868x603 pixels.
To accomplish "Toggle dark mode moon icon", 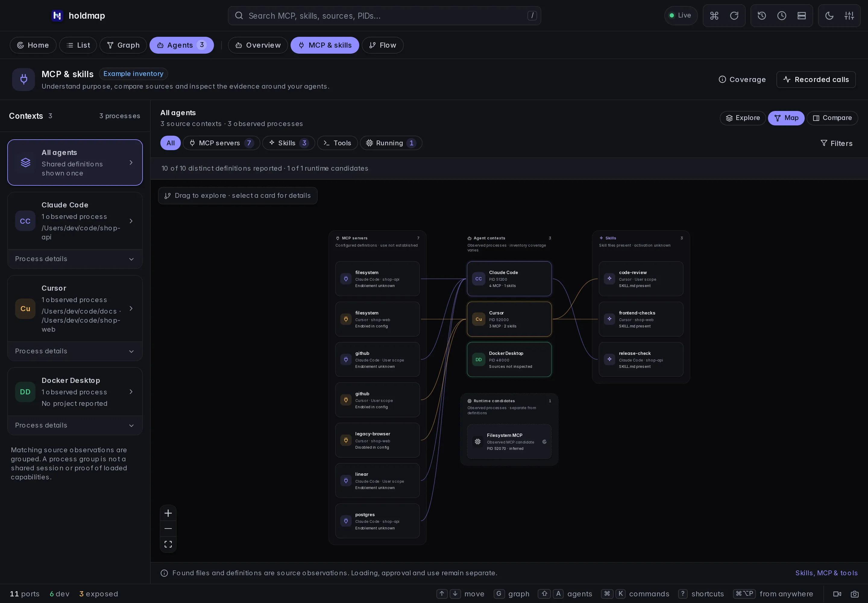I will click(x=829, y=15).
